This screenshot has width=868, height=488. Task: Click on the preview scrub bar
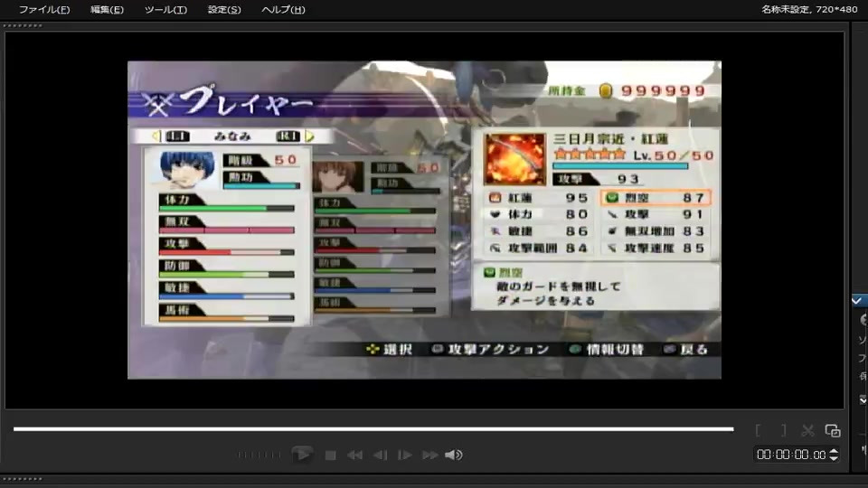pos(373,428)
